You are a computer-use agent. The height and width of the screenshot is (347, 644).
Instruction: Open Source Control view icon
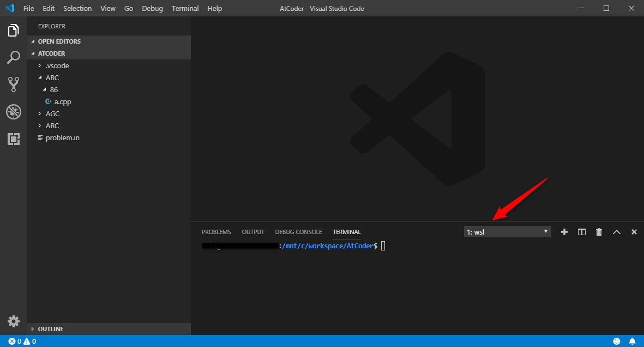point(14,84)
